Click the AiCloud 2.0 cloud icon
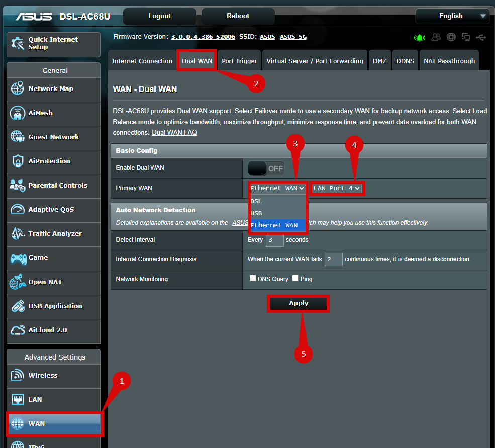Screen dimensions: 495x448 click(x=18, y=330)
